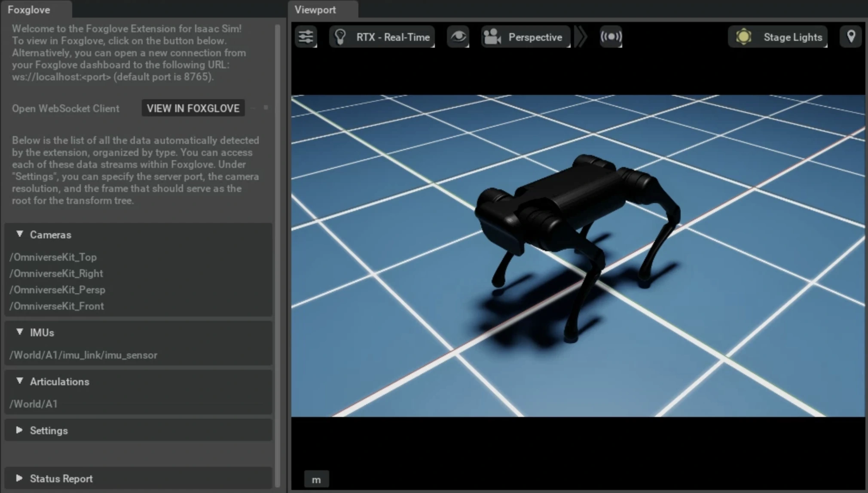
Task: Click the camera icon beside Perspective
Action: (492, 37)
